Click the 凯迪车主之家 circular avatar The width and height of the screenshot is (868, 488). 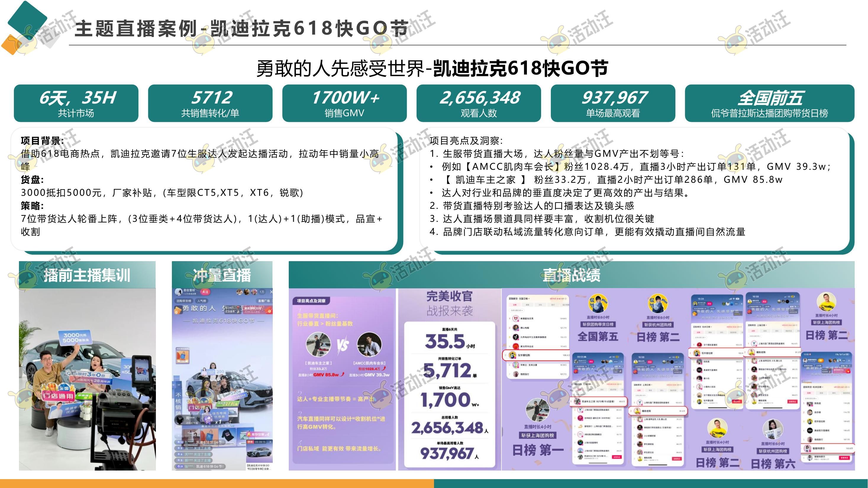pyautogui.click(x=318, y=345)
